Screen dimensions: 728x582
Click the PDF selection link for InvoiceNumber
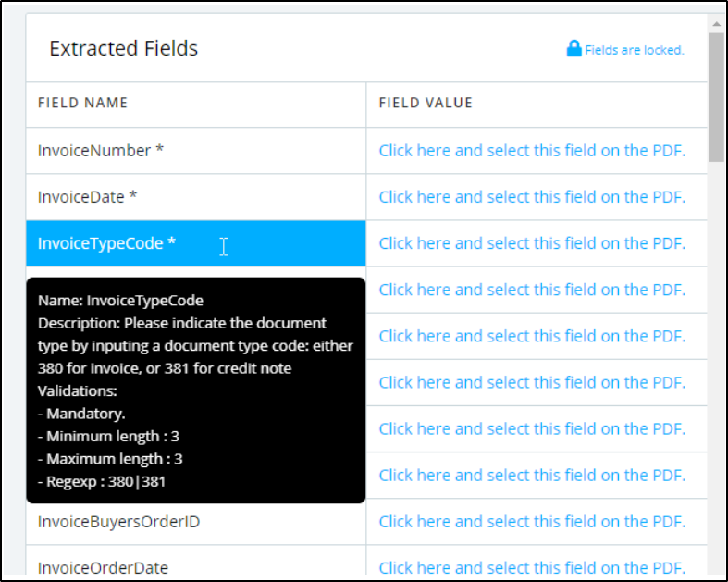532,150
